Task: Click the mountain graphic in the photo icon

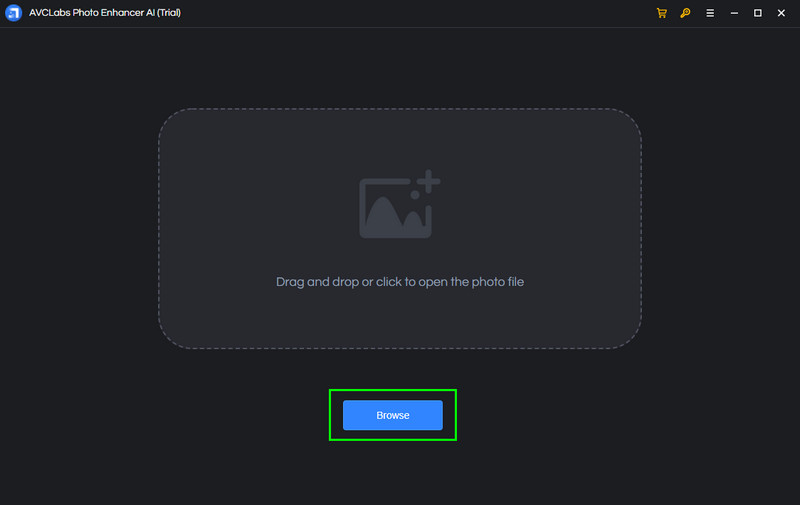Action: [x=386, y=214]
